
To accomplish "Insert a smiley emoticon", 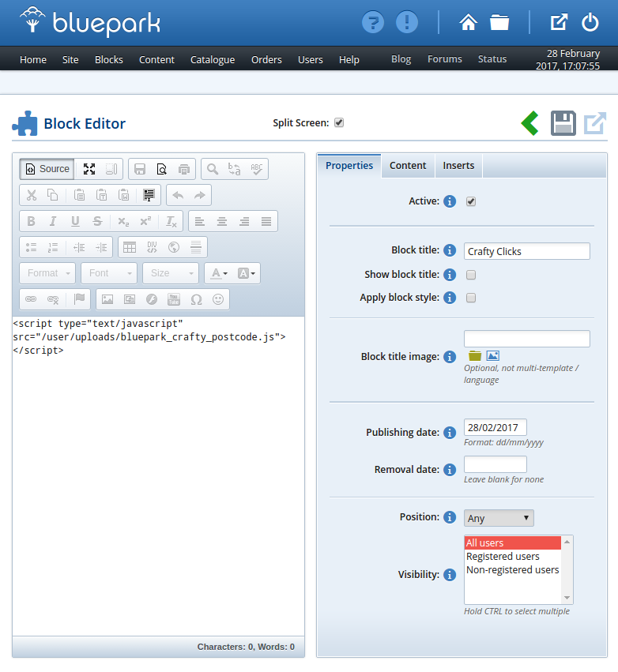I will [218, 299].
